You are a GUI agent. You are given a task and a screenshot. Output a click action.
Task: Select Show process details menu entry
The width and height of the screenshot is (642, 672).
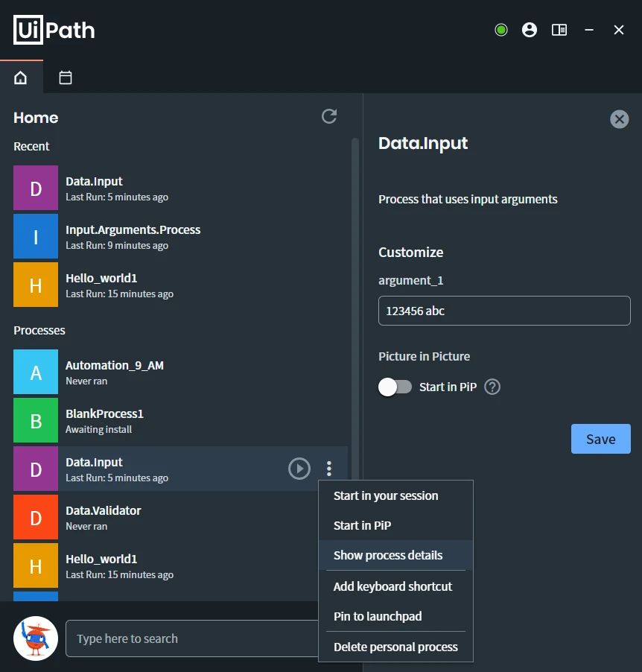(x=395, y=555)
